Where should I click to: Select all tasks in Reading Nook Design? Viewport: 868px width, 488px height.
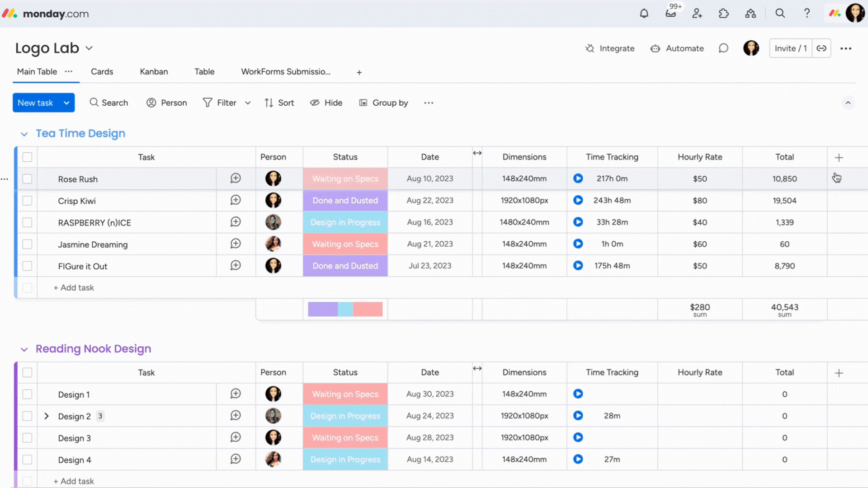click(x=27, y=373)
